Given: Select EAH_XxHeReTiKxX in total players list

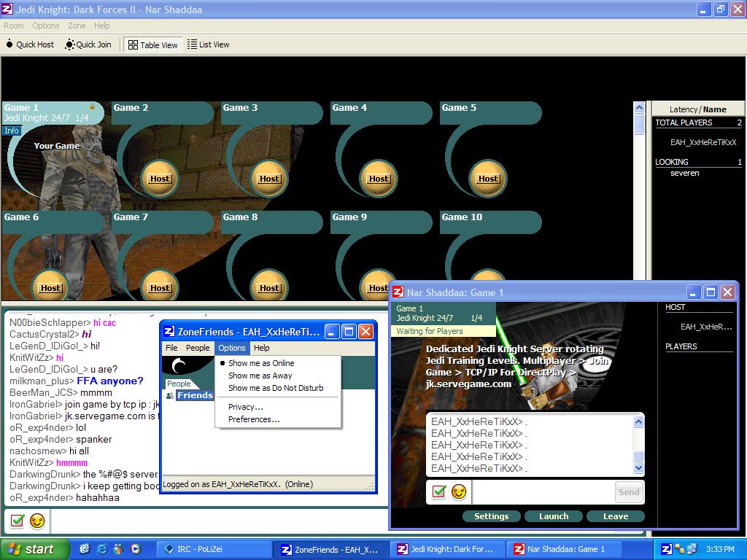Looking at the screenshot, I should click(703, 142).
